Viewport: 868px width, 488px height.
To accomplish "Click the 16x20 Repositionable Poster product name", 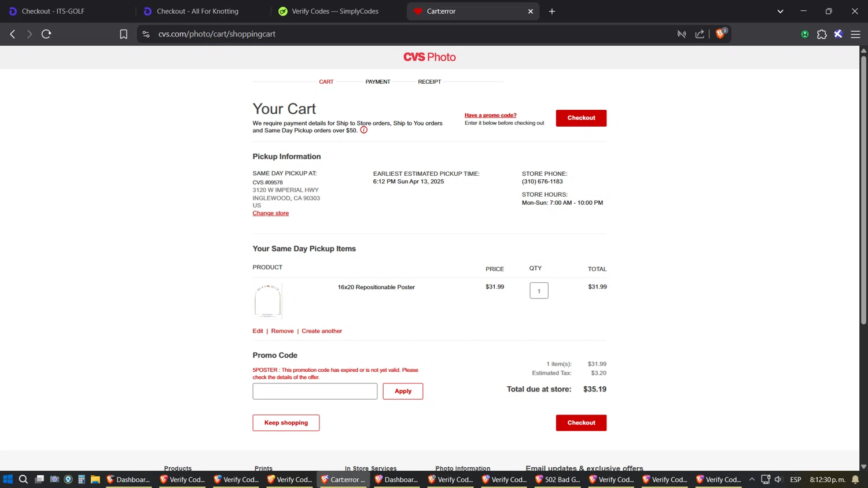I will coord(376,287).
